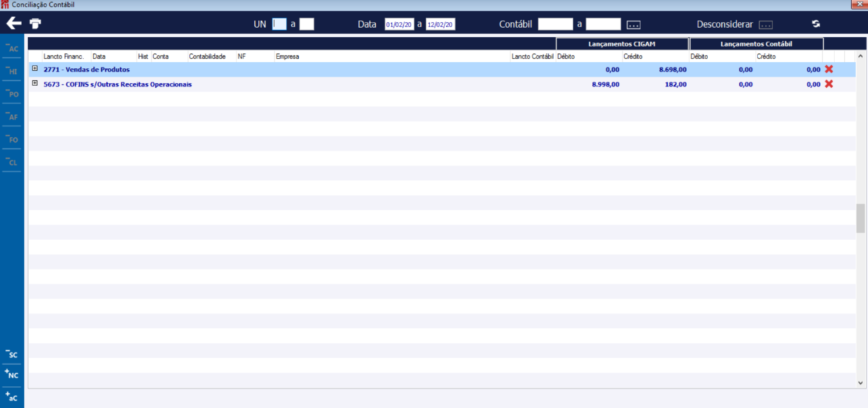Remove the 5673 COFINS row with red X
Image resolution: width=868 pixels, height=408 pixels.
(x=829, y=84)
